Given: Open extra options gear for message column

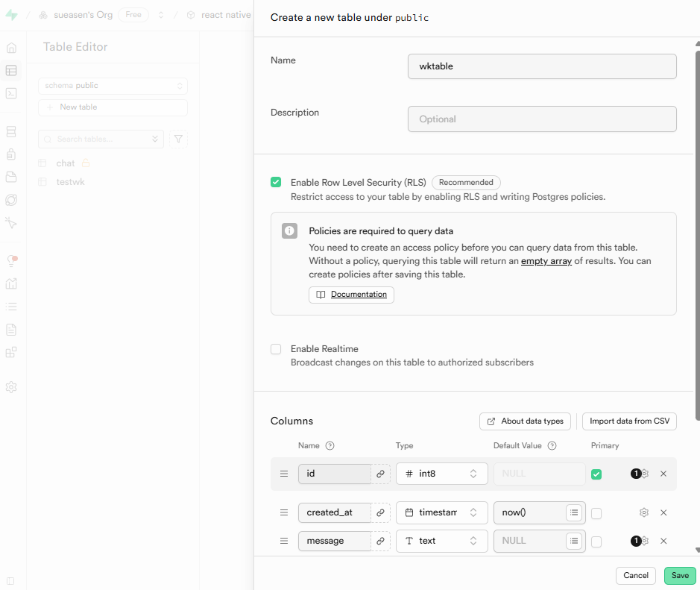Looking at the screenshot, I should coord(644,541).
